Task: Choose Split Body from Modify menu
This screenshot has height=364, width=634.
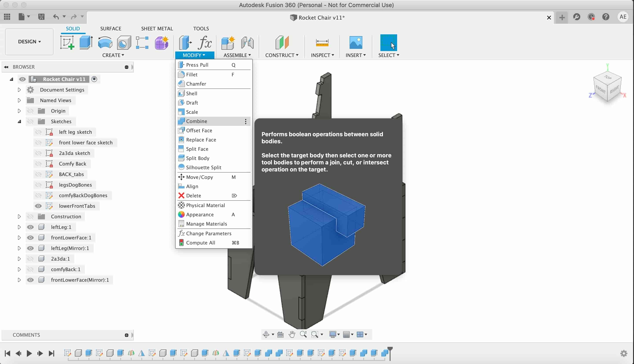Action: (x=214, y=158)
